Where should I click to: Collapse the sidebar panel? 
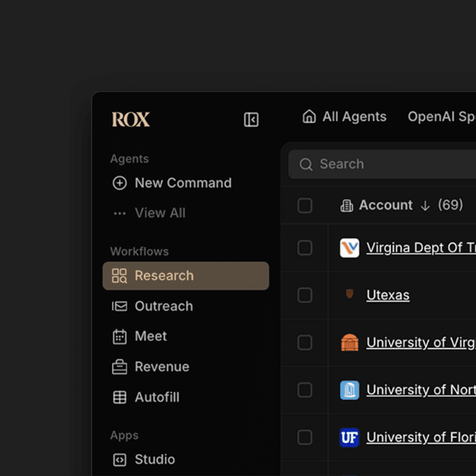(251, 120)
